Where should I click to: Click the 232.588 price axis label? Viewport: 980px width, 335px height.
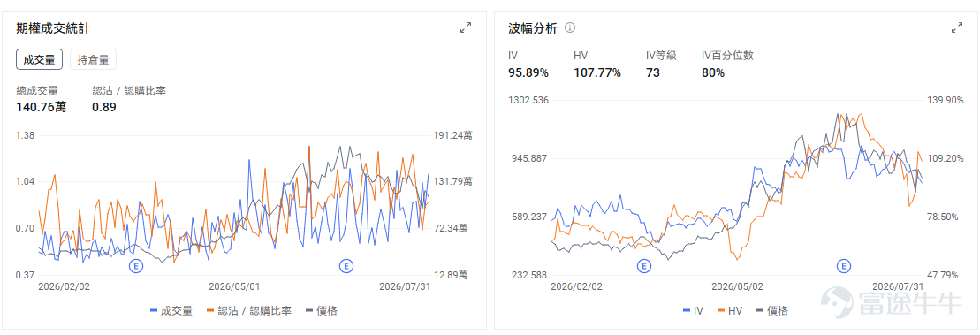pyautogui.click(x=528, y=274)
